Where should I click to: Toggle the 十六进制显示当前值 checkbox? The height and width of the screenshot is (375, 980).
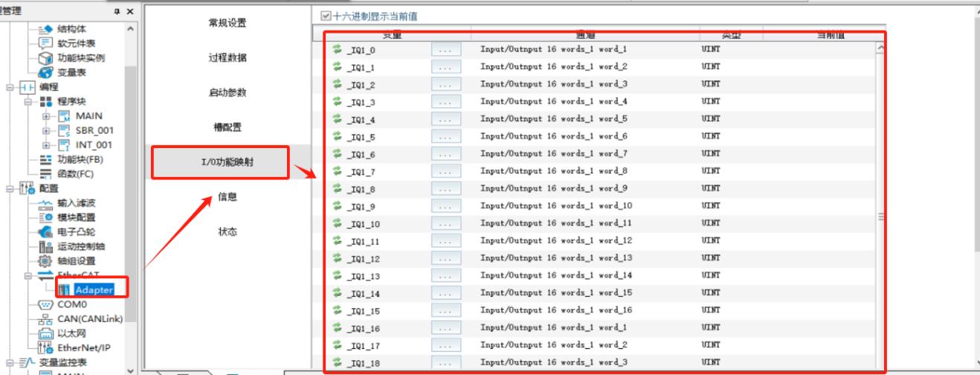click(x=326, y=16)
